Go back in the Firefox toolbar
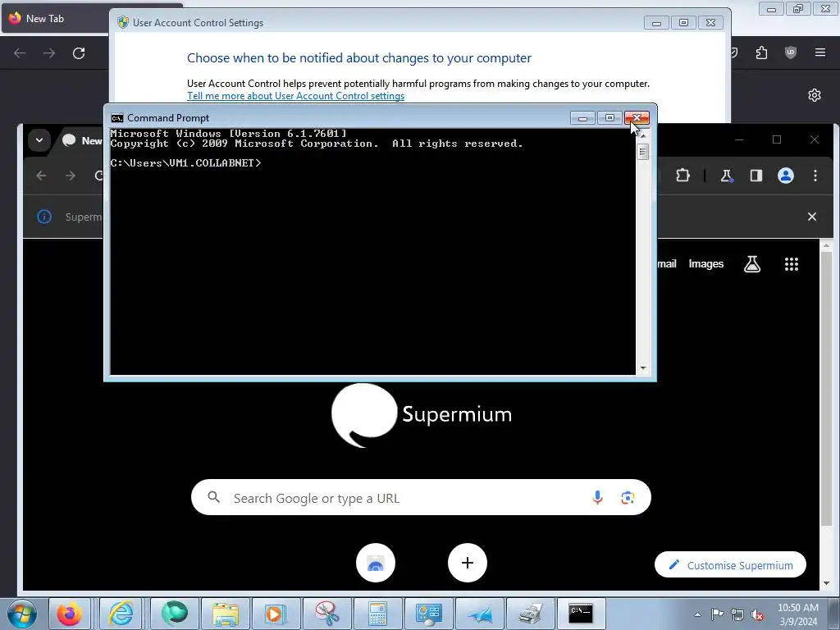Viewport: 840px width, 630px height. coord(20,53)
